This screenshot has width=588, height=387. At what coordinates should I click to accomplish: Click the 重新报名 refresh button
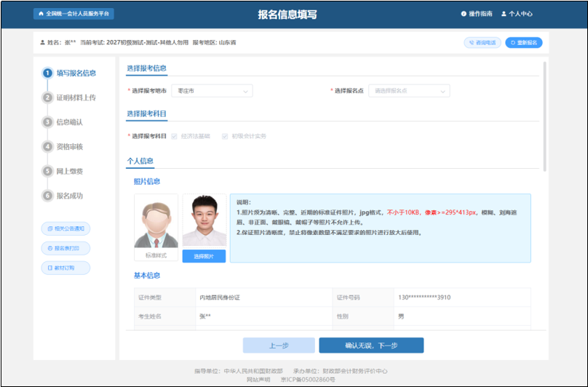coord(524,43)
